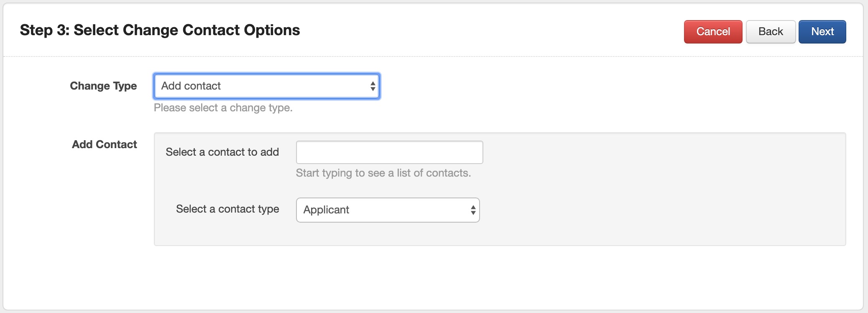Focus the 'Select a contact to add' field
The image size is (868, 313).
(389, 152)
